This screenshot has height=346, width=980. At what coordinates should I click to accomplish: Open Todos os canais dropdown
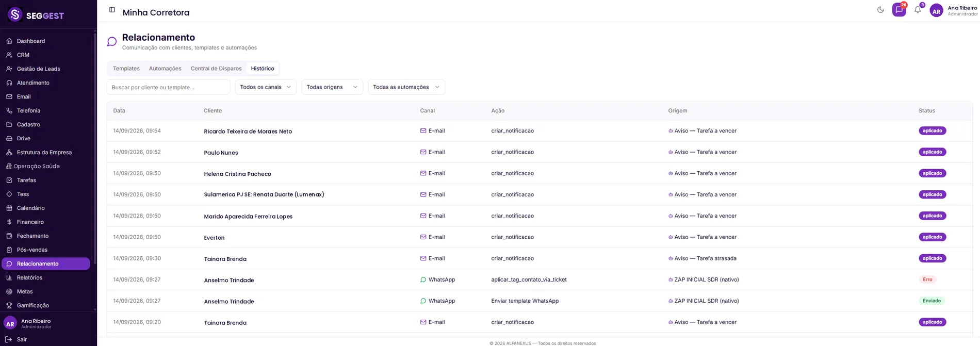click(x=266, y=87)
